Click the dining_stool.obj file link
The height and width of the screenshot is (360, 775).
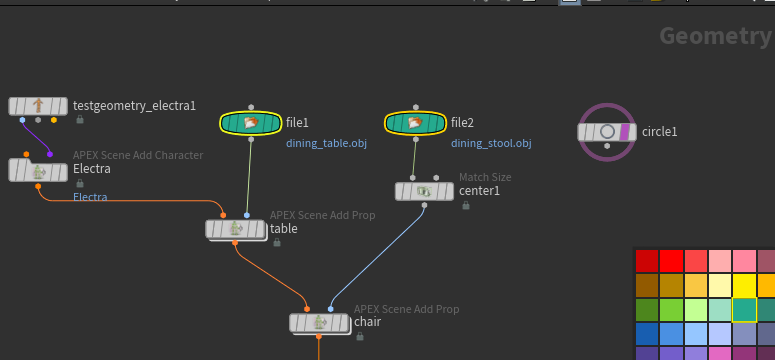pyautogui.click(x=491, y=143)
